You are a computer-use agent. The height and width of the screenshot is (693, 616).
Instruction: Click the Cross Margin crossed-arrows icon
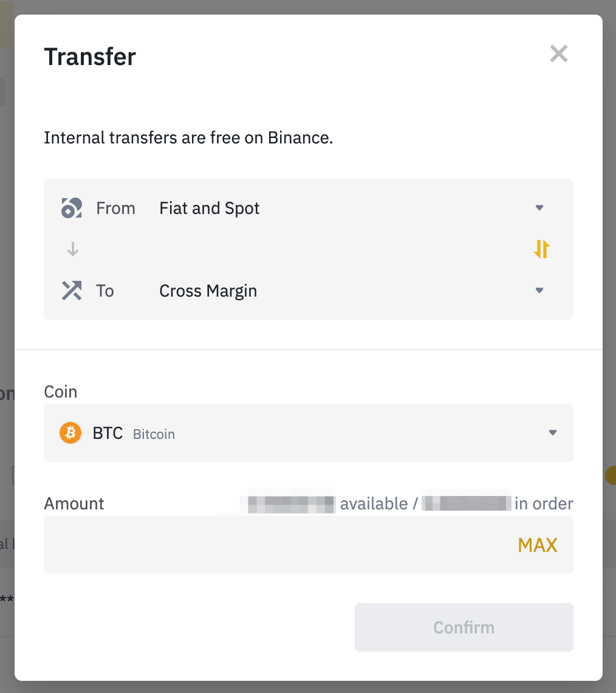coord(71,291)
